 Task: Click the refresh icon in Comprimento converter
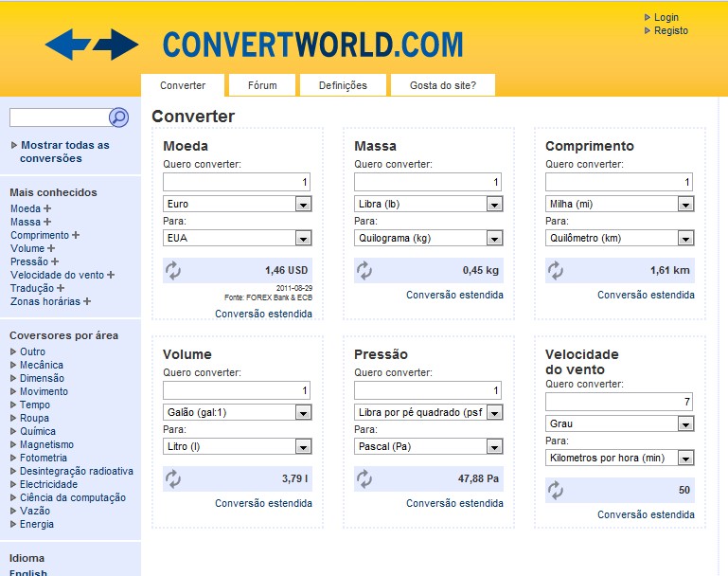(x=556, y=271)
